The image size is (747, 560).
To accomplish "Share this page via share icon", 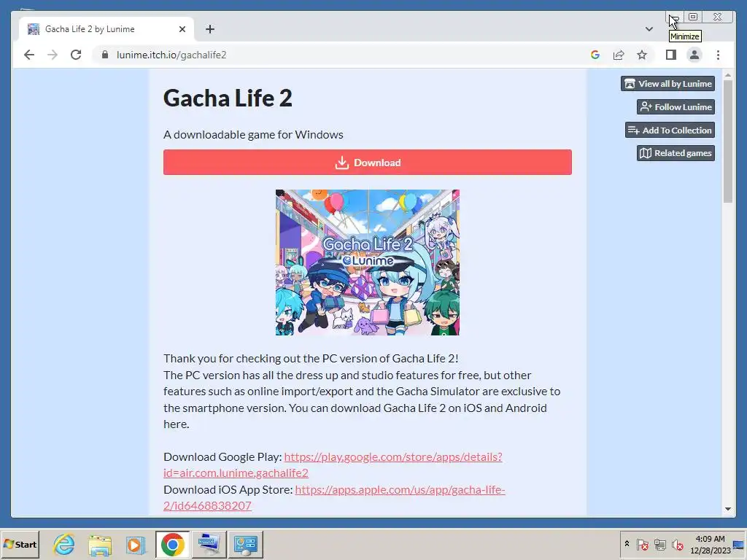I will coord(619,55).
